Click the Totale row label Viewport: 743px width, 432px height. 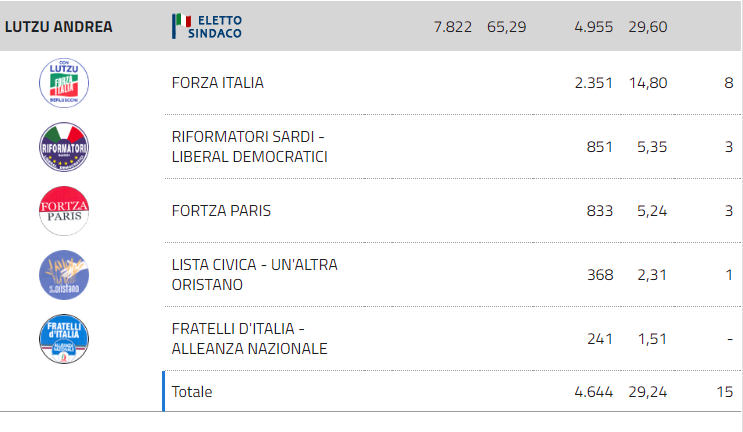[192, 392]
